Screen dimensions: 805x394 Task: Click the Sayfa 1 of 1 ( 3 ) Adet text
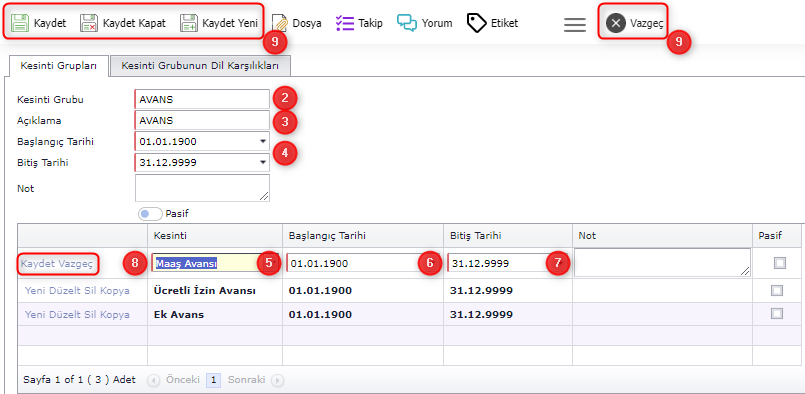pos(80,380)
